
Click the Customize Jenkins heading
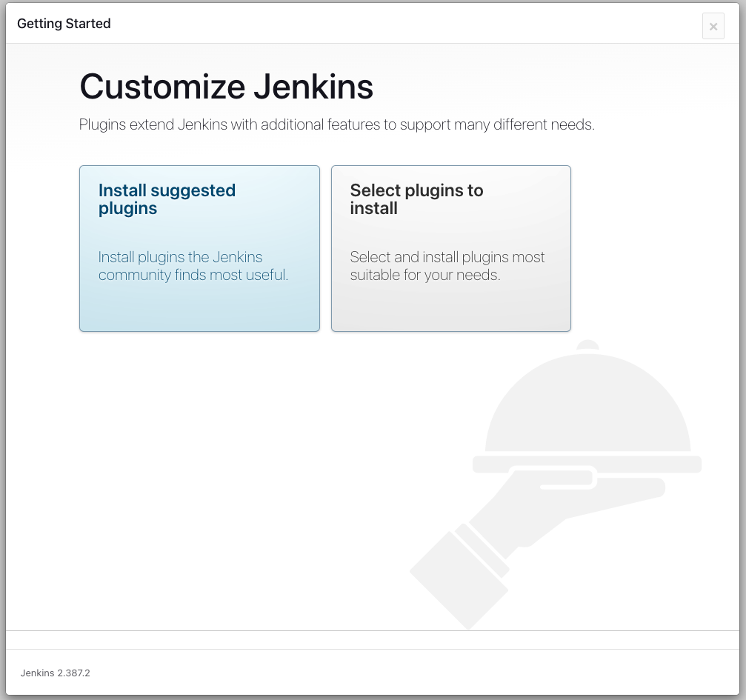pos(226,87)
